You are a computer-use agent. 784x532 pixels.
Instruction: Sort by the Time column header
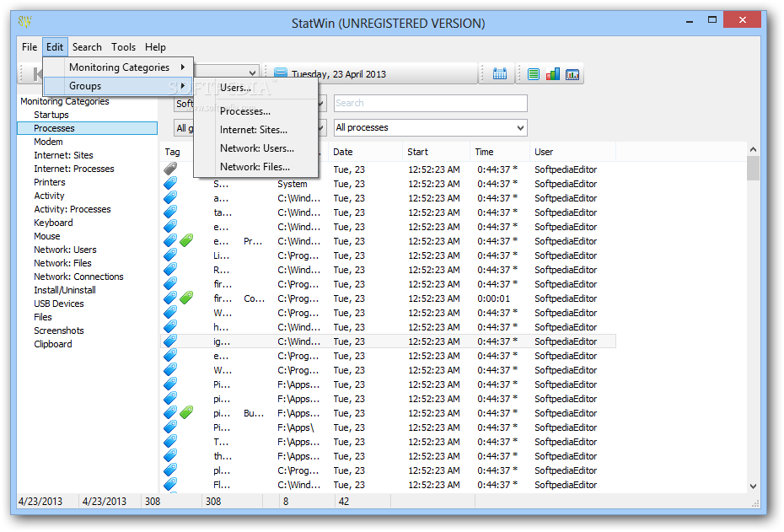pyautogui.click(x=500, y=152)
